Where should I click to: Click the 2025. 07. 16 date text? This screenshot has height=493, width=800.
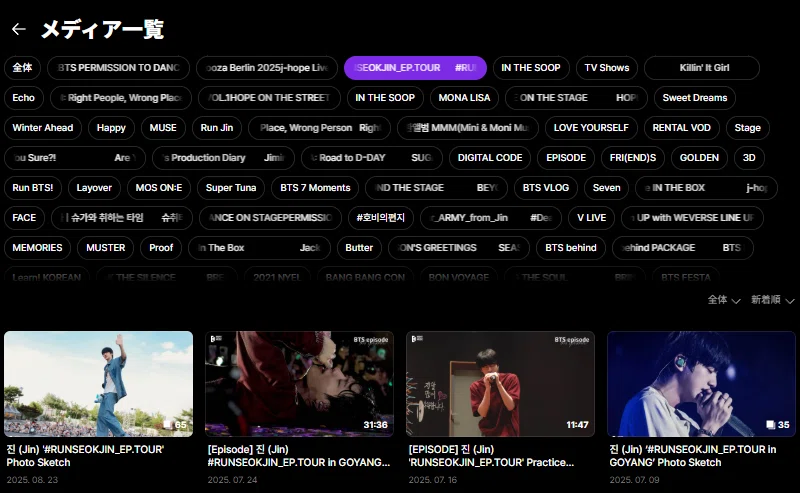pos(433,480)
